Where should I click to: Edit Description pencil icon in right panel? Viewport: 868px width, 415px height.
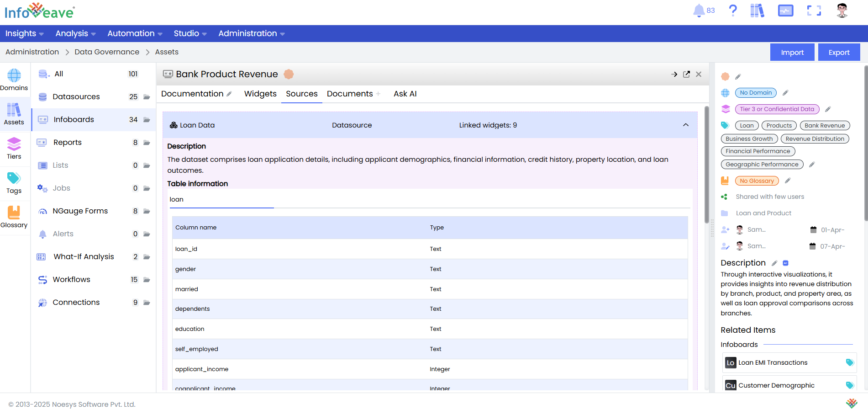[x=774, y=263]
